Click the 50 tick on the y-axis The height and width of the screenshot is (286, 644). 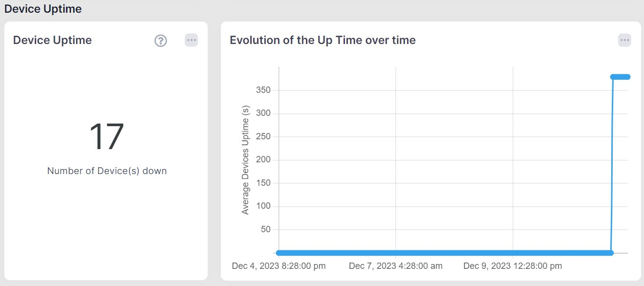[265, 230]
